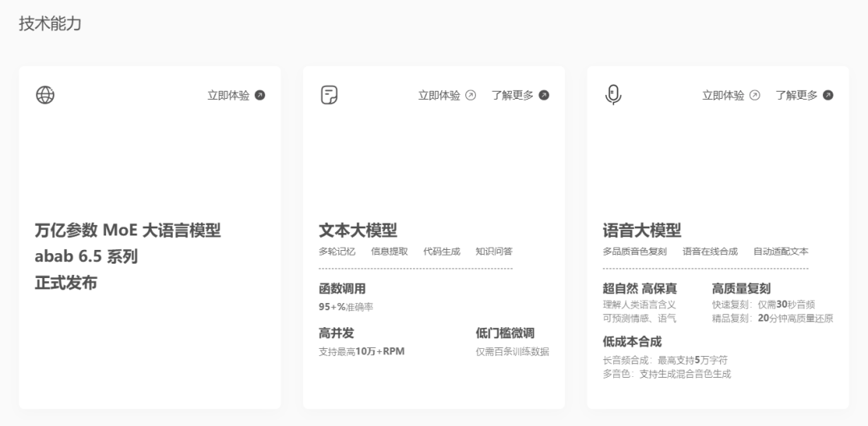Click the globe icon on the MoE card
This screenshot has height=426, width=868.
point(45,95)
